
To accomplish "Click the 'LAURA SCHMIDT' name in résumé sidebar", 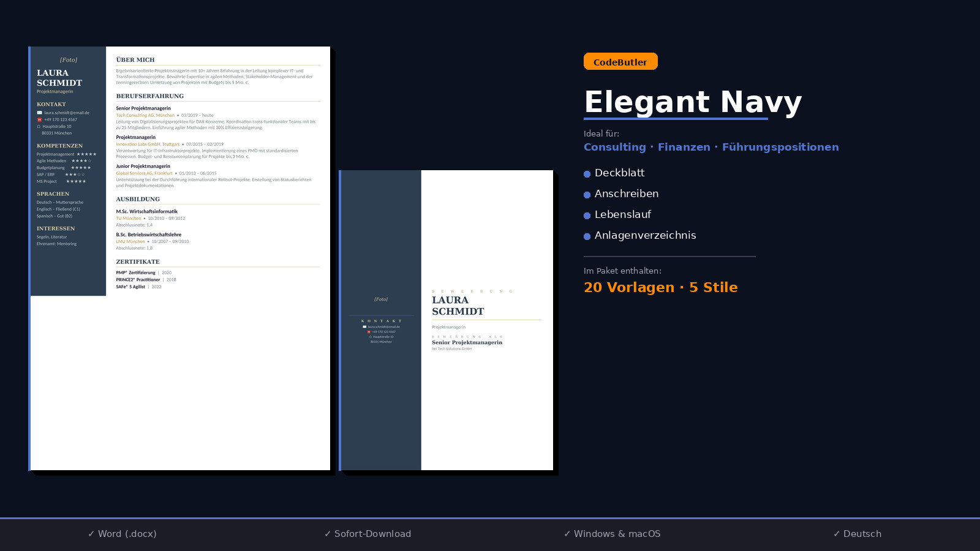I will 59,78.
